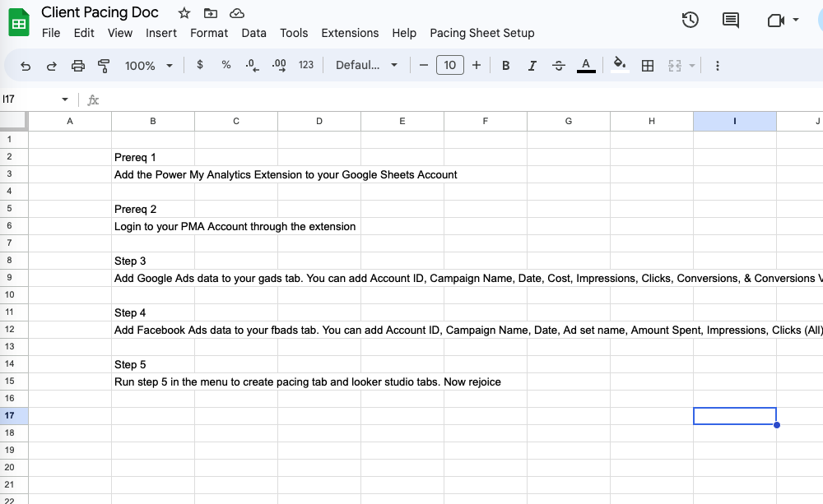Expand the meeting options arrow
This screenshot has height=504, width=823.
[x=796, y=20]
